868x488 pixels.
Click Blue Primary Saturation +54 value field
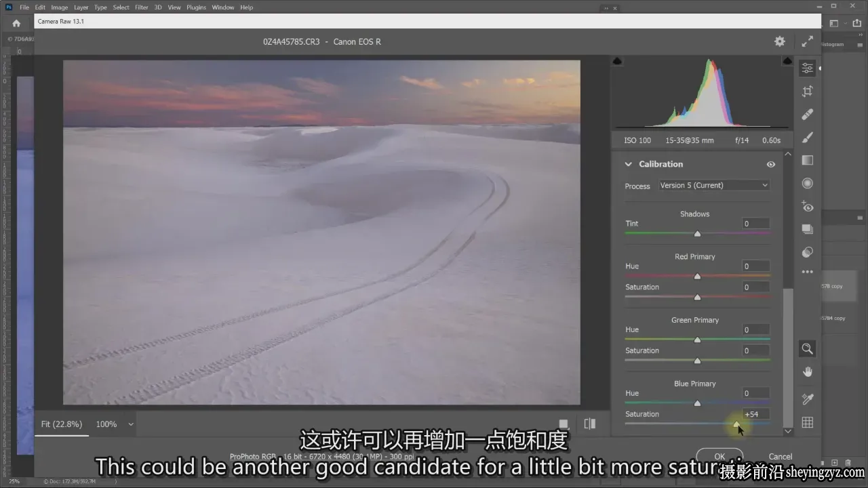(x=755, y=414)
